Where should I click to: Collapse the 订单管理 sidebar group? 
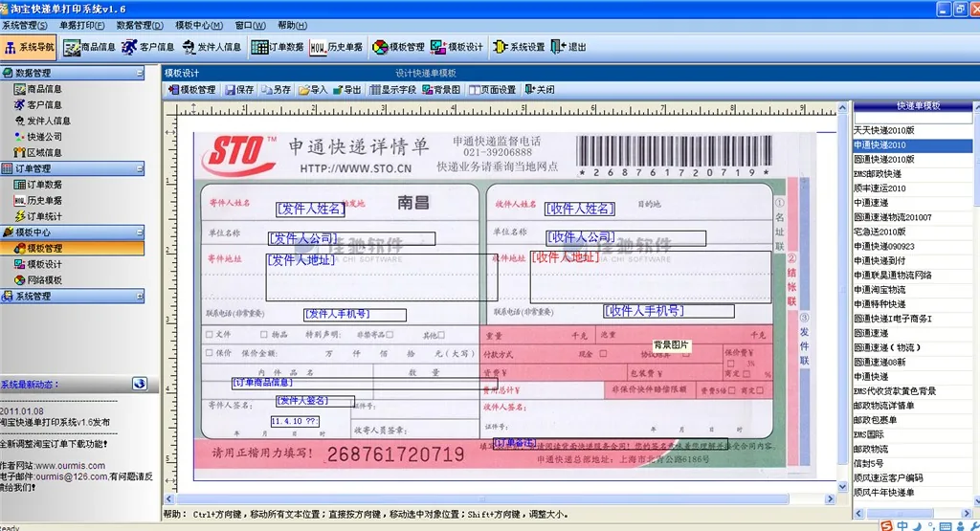pyautogui.click(x=140, y=168)
